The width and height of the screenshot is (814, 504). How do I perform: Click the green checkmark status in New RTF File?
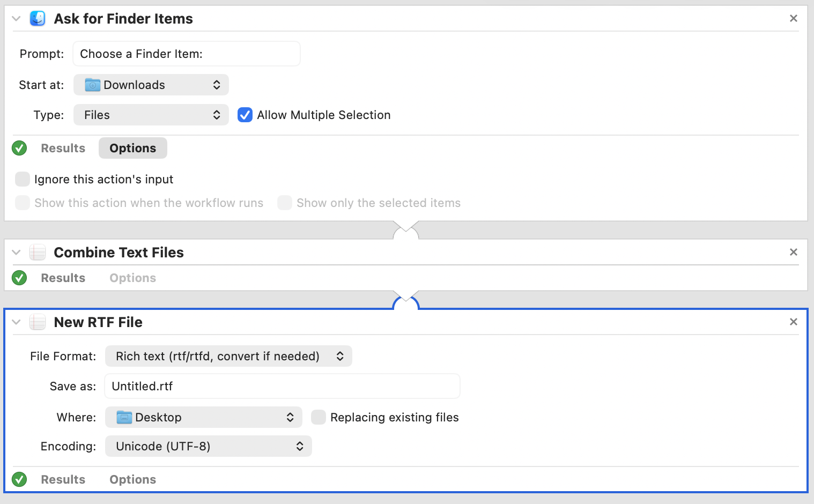coord(19,479)
